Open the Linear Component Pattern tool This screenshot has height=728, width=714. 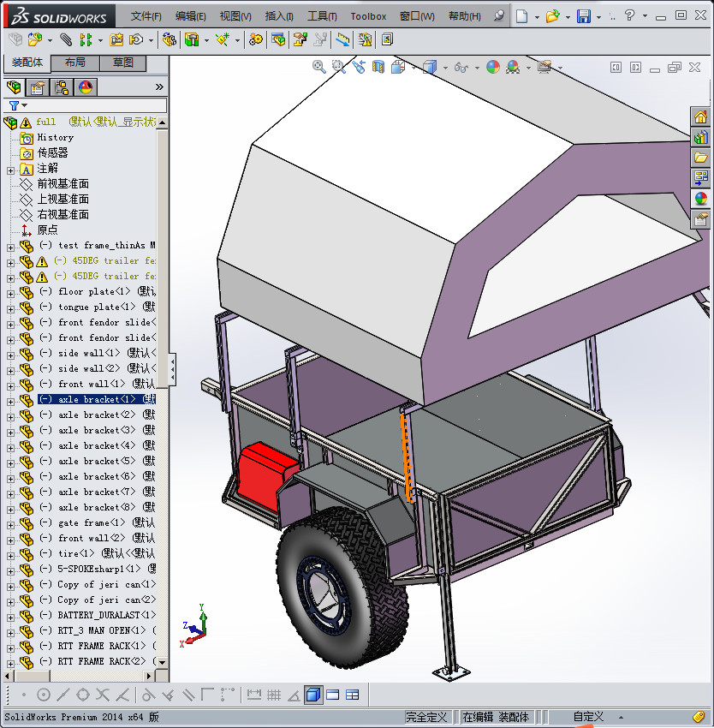(x=86, y=40)
